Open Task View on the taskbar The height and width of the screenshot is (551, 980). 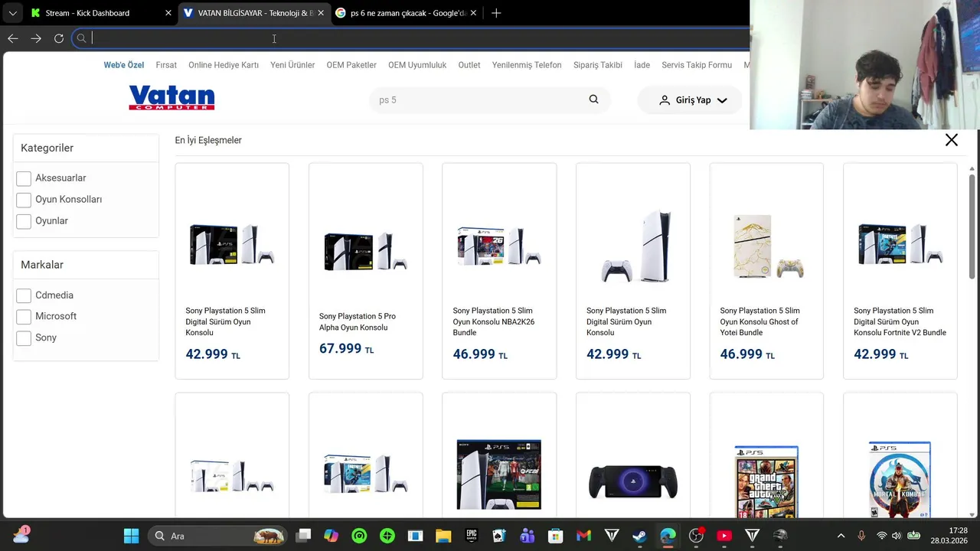(304, 536)
